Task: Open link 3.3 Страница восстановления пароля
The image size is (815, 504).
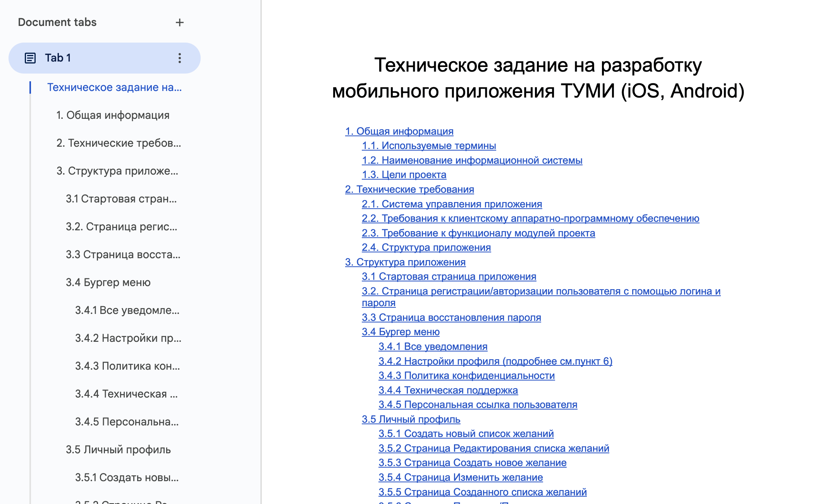Action: [451, 318]
